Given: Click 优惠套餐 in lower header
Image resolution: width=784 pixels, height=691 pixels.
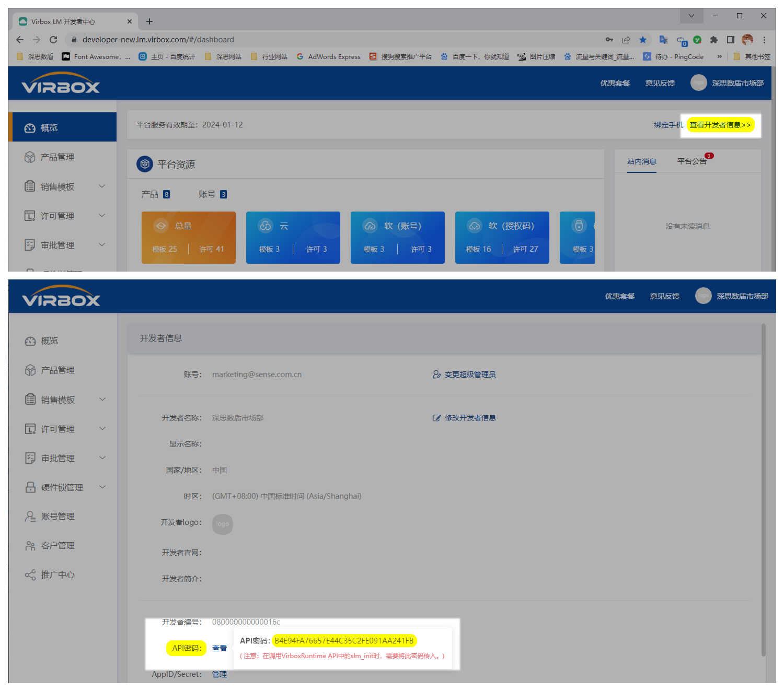Looking at the screenshot, I should click(620, 296).
